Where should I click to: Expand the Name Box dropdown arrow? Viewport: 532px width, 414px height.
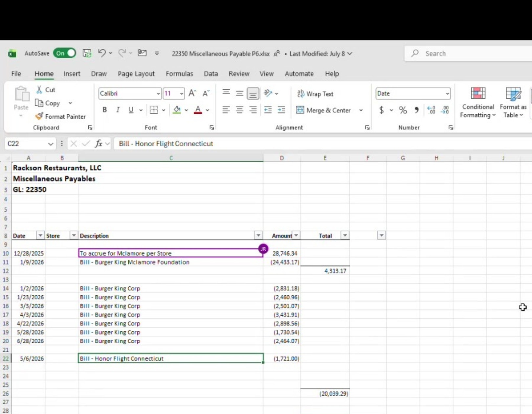(x=51, y=144)
